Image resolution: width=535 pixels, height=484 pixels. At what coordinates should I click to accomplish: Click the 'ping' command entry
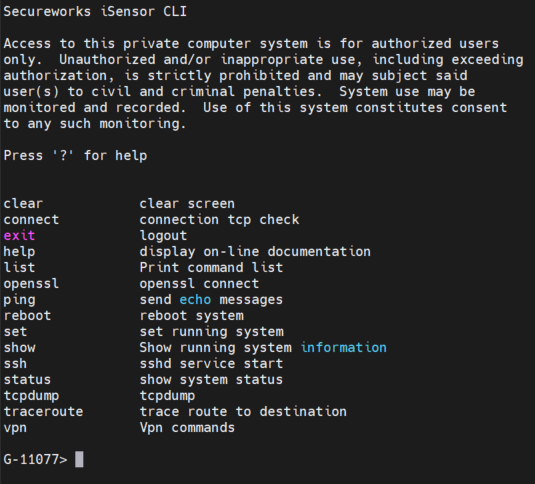click(x=19, y=300)
